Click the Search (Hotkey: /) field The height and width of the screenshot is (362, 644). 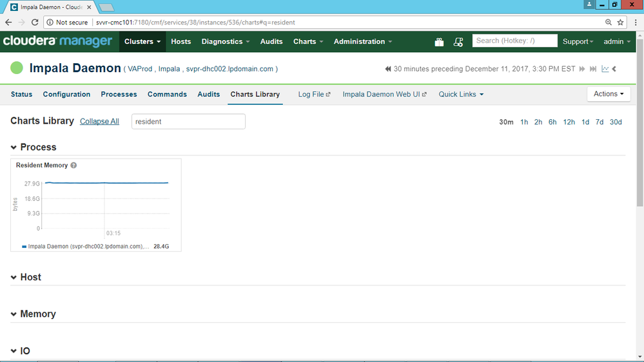tap(514, 41)
